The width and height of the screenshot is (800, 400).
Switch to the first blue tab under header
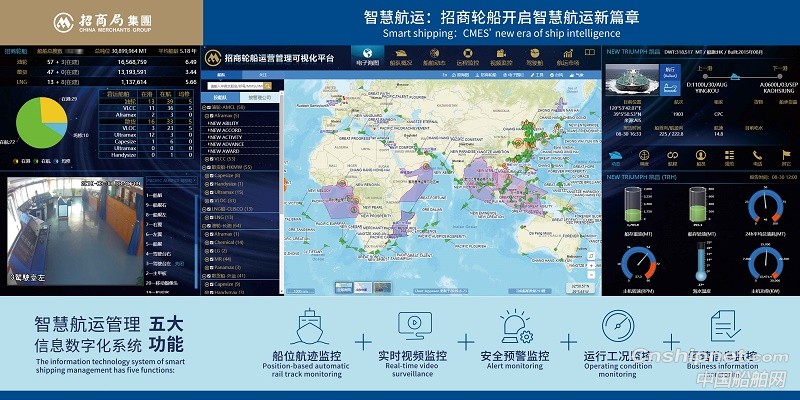pyautogui.click(x=221, y=75)
